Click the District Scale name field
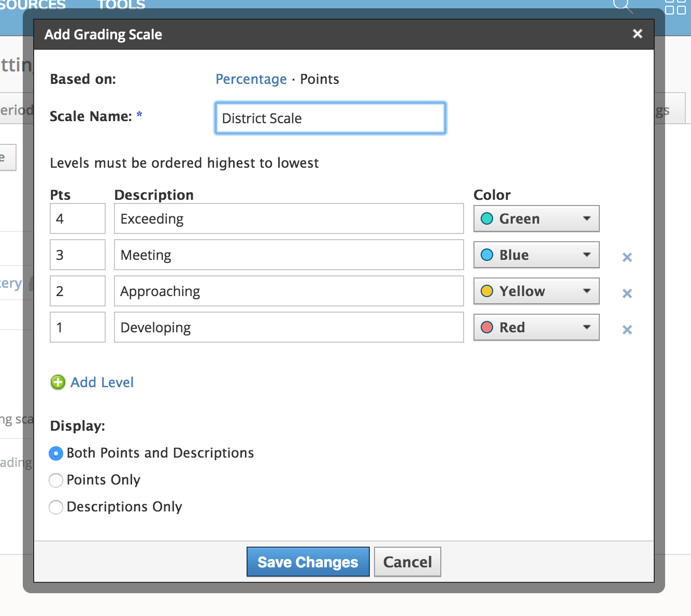691x616 pixels. pos(329,118)
